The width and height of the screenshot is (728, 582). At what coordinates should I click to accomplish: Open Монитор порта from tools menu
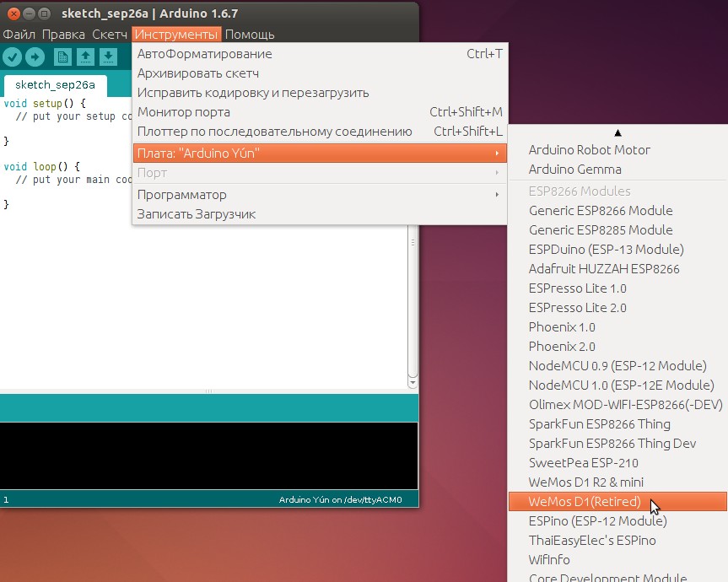click(184, 112)
